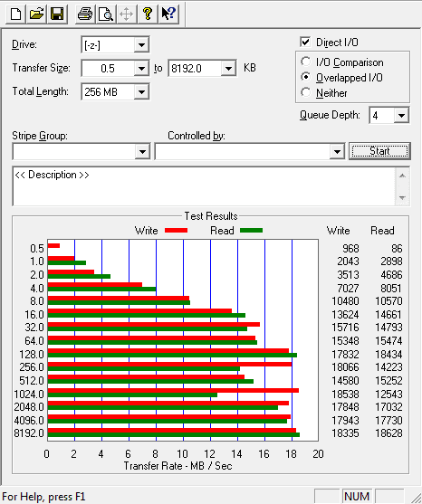Click the green Read legend swatch
The width and height of the screenshot is (422, 504).
pyautogui.click(x=251, y=231)
